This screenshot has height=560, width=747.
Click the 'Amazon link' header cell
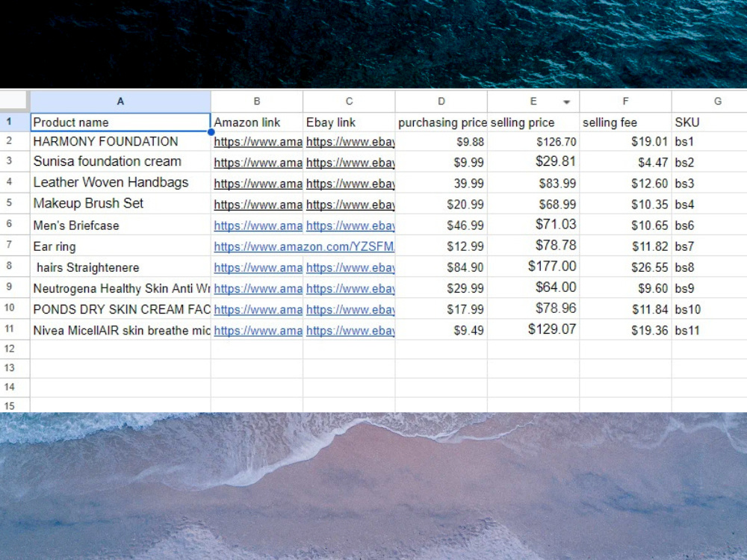pyautogui.click(x=257, y=122)
